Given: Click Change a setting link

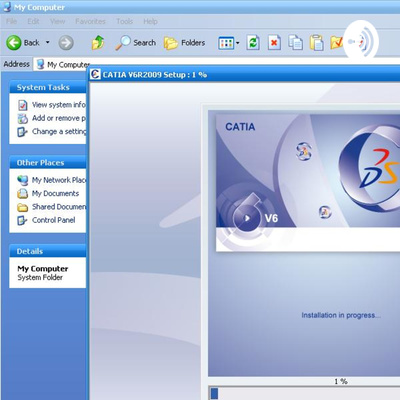Looking at the screenshot, I should 59,131.
